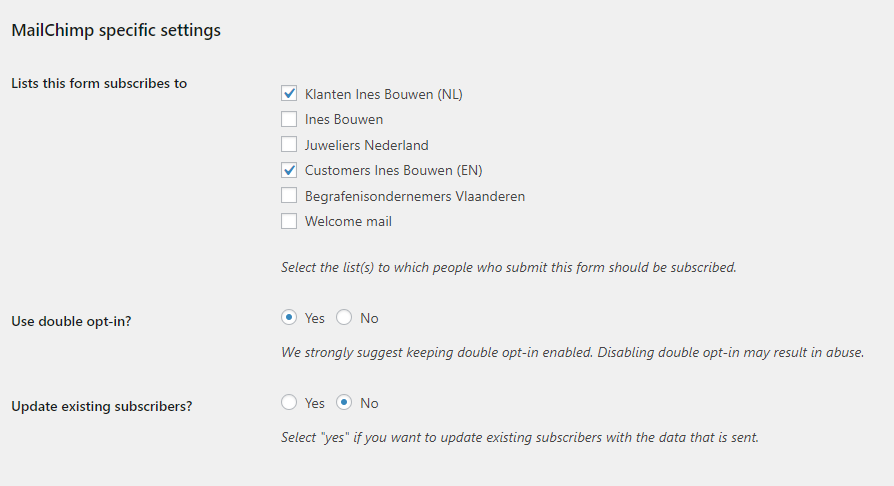
Task: Click the Klanten Ines Bouwen (NL) label
Action: (384, 94)
